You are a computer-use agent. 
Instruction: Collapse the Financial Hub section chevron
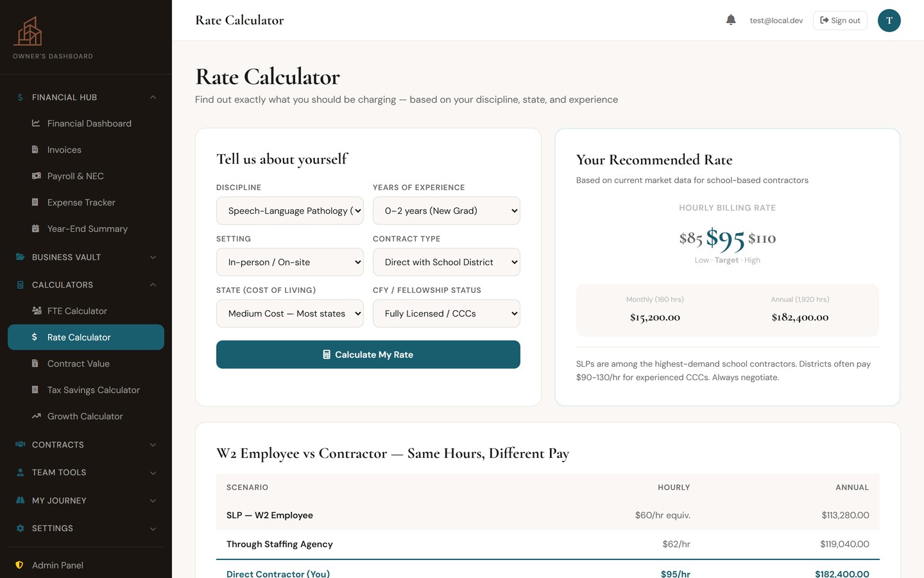[153, 98]
